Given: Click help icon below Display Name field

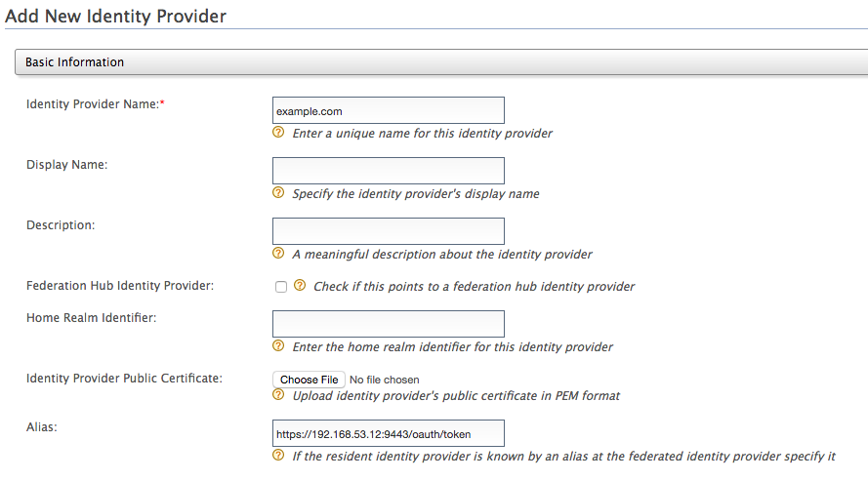Looking at the screenshot, I should [278, 193].
